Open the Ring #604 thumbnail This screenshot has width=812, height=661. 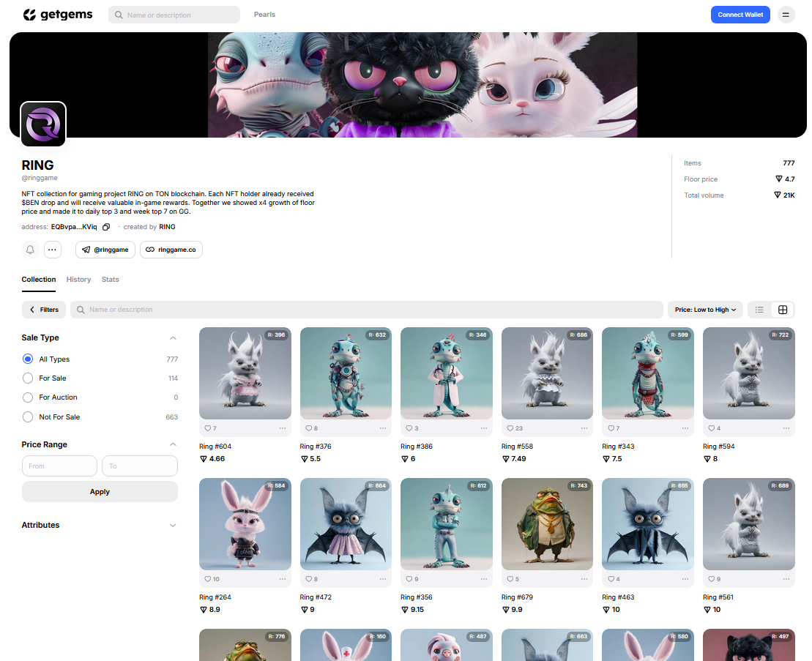coord(245,373)
